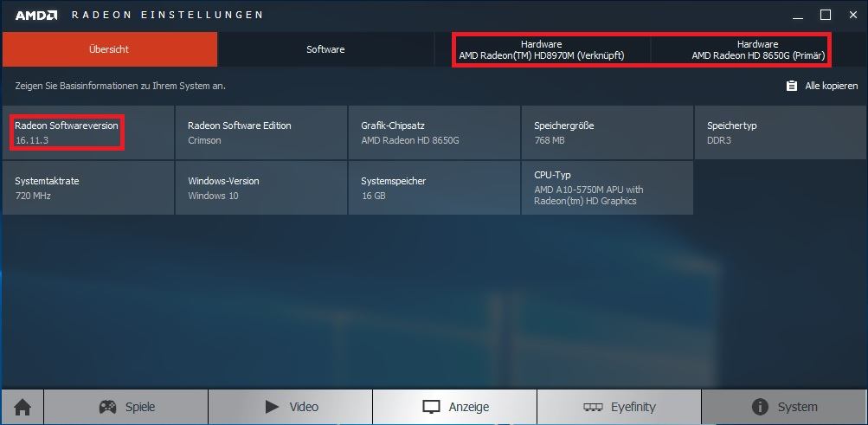Go to the Home screen icon

[x=23, y=408]
